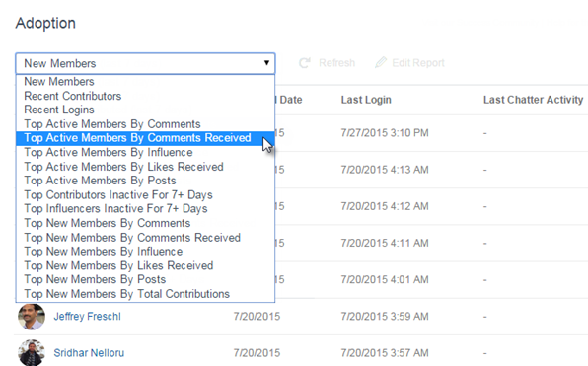588x366 pixels.
Task: Sort by Last Chatter Activity column header
Action: coord(534,100)
